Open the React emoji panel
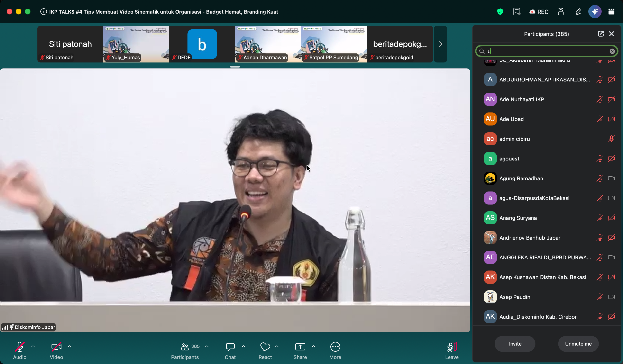The image size is (623, 364). point(265,346)
